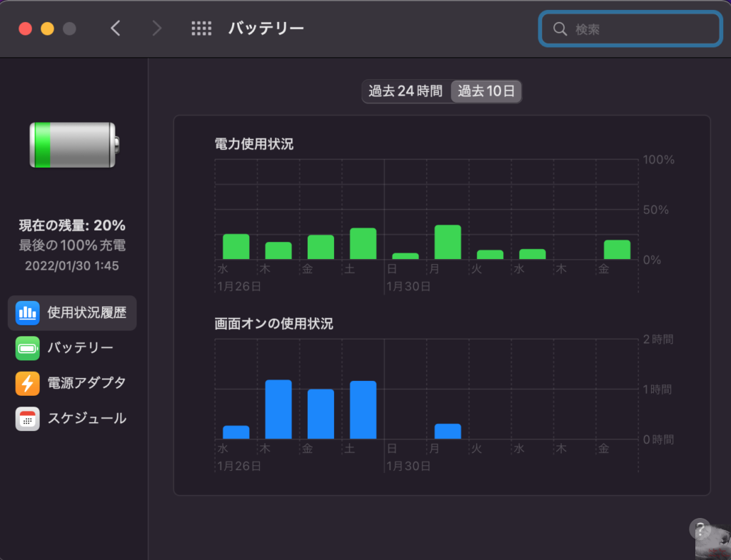Image resolution: width=731 pixels, height=560 pixels.
Task: Switch to the 過去24時間 tab
Action: (x=406, y=91)
